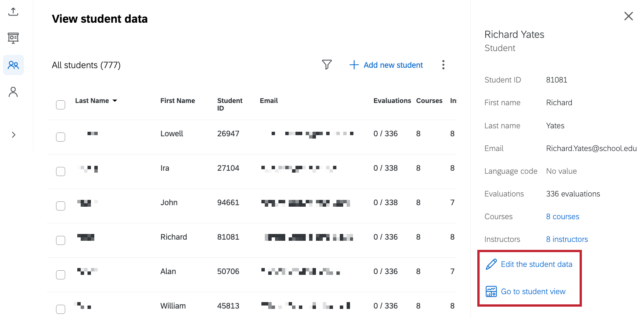Click the filter funnel icon
Screen dimensions: 644x318
coord(327,65)
